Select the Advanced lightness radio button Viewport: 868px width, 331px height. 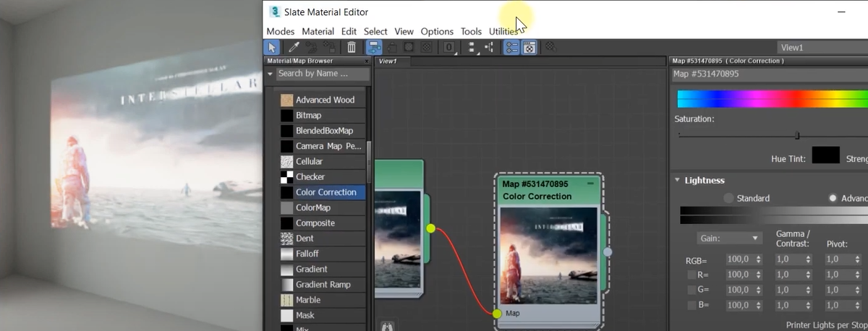(833, 198)
